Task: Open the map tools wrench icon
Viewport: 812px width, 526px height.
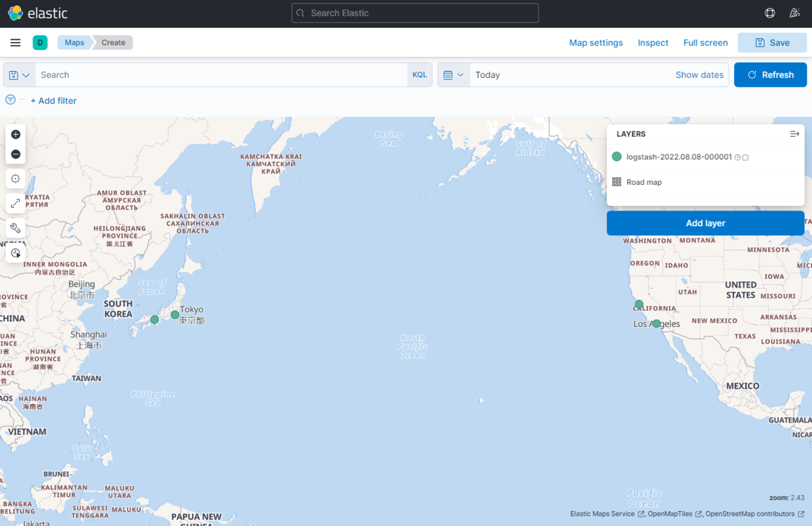Action: (x=16, y=228)
